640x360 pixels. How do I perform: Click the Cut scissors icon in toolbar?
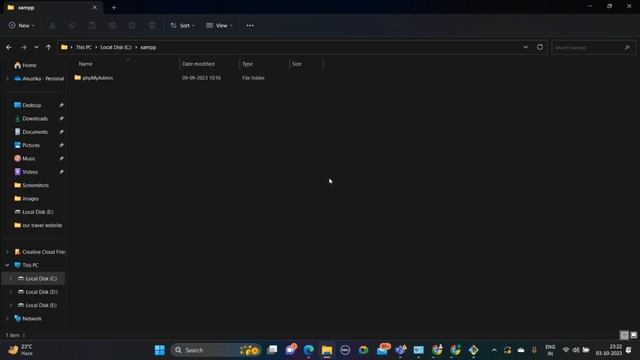point(52,25)
